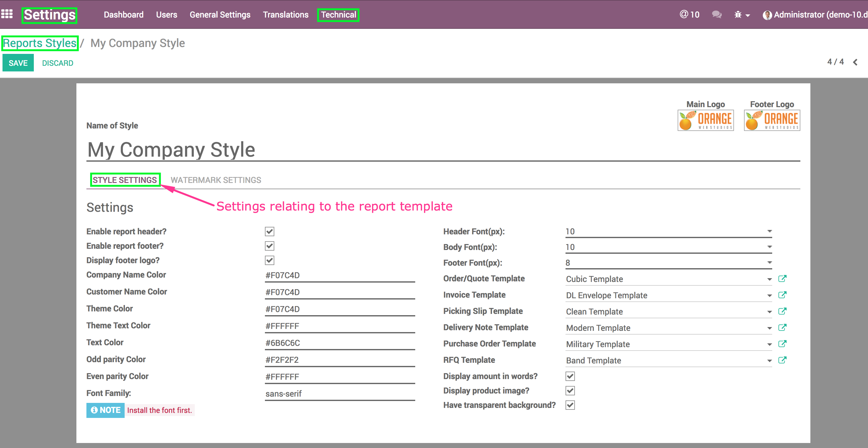Open the Dashboard menu

124,15
